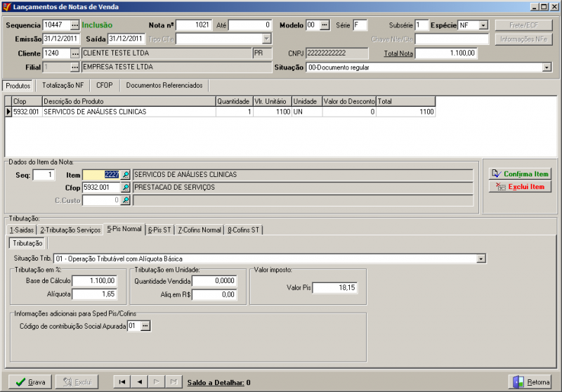Focus the Subsérie field

pos(421,25)
